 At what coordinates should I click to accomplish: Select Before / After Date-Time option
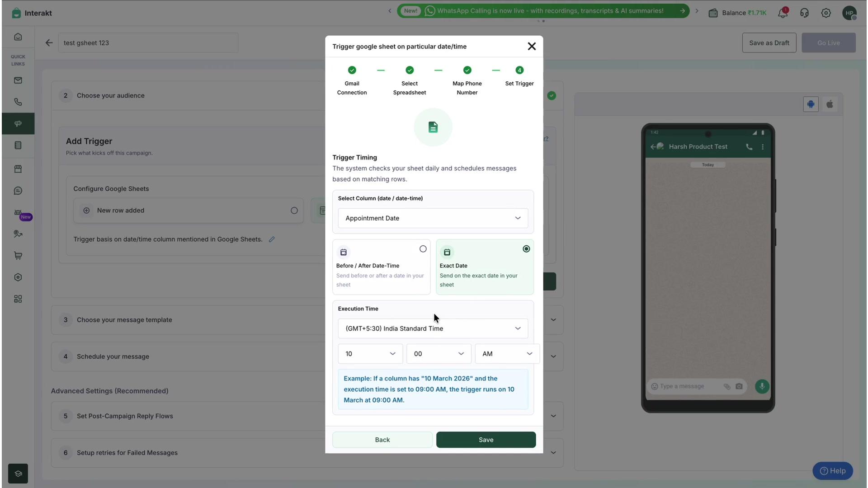[x=381, y=267]
